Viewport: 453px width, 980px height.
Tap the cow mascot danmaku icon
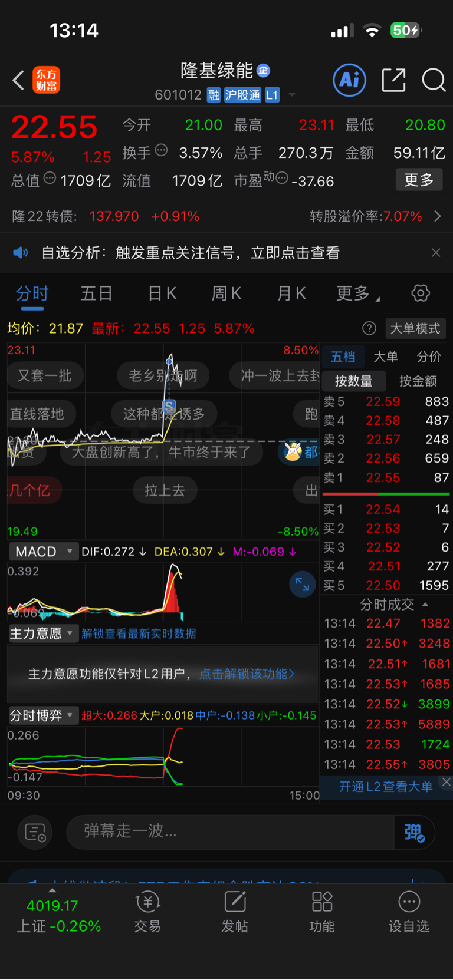293,452
